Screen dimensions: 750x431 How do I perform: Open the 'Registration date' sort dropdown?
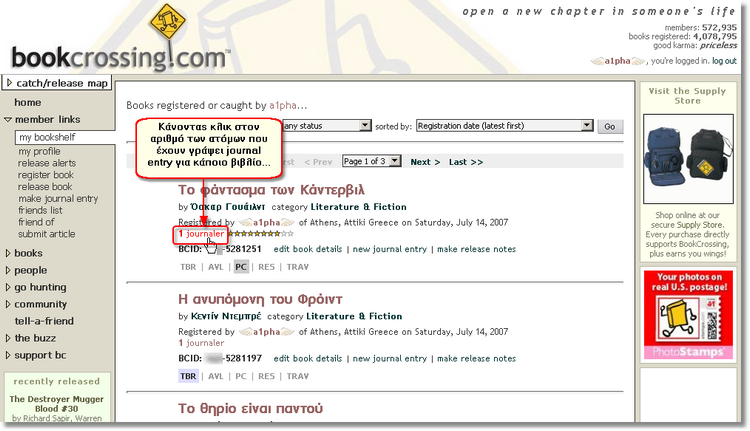505,126
